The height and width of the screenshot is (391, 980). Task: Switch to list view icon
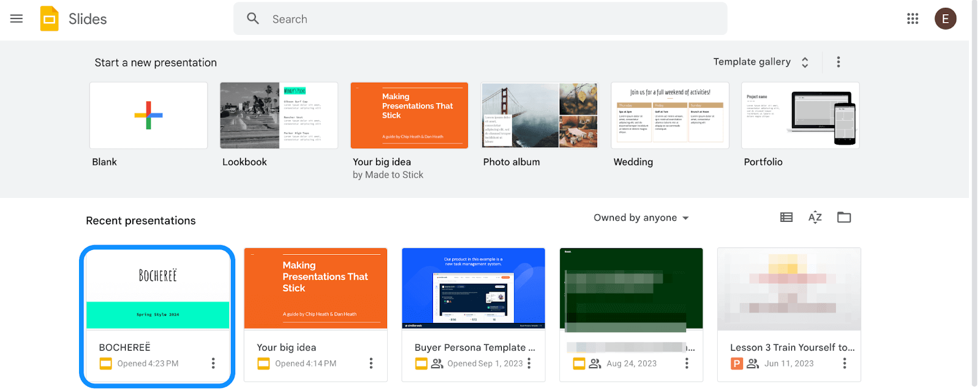[x=786, y=217]
